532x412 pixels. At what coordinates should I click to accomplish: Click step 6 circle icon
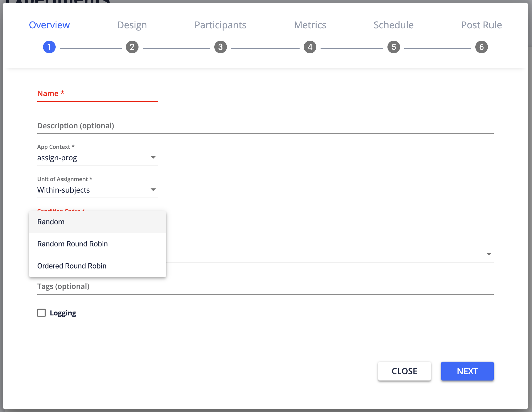(481, 47)
